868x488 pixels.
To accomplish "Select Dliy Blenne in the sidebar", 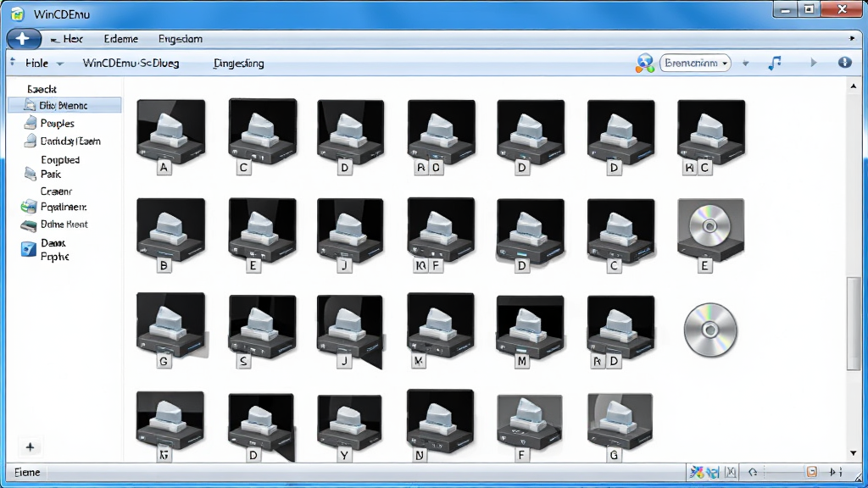I will click(64, 105).
